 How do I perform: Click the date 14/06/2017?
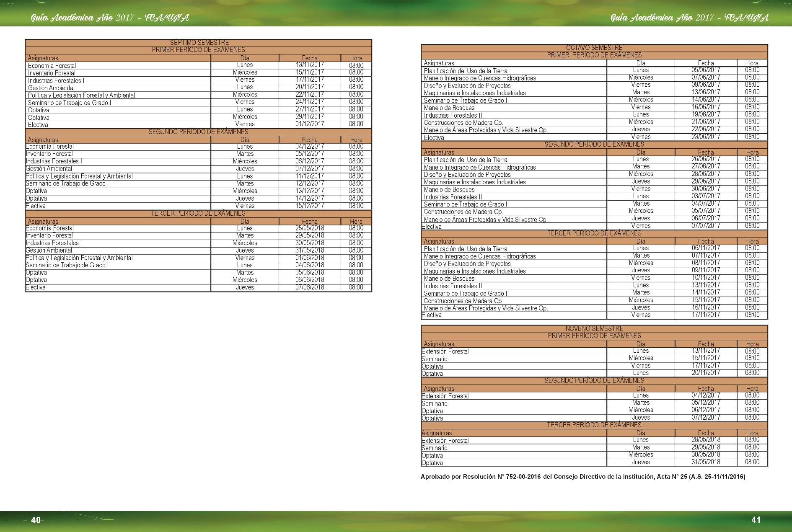pos(706,100)
